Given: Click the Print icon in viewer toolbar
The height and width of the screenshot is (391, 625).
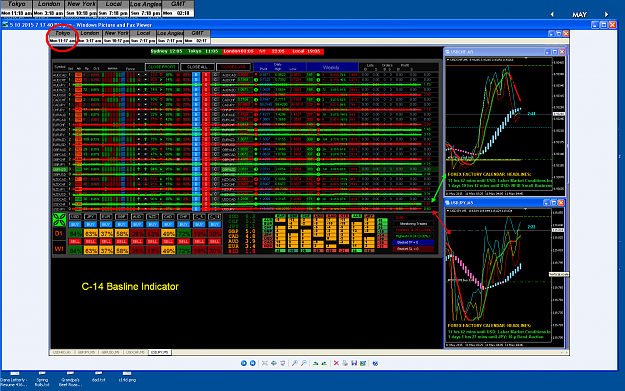Looking at the screenshot, I should click(x=345, y=363).
